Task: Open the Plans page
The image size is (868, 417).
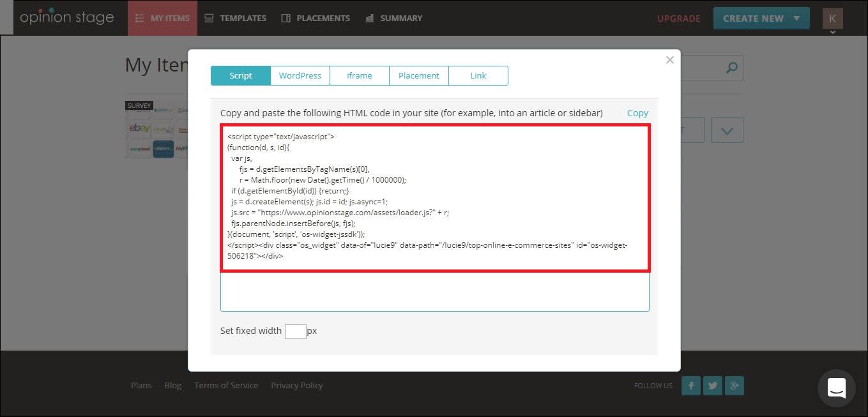Action: pos(141,385)
